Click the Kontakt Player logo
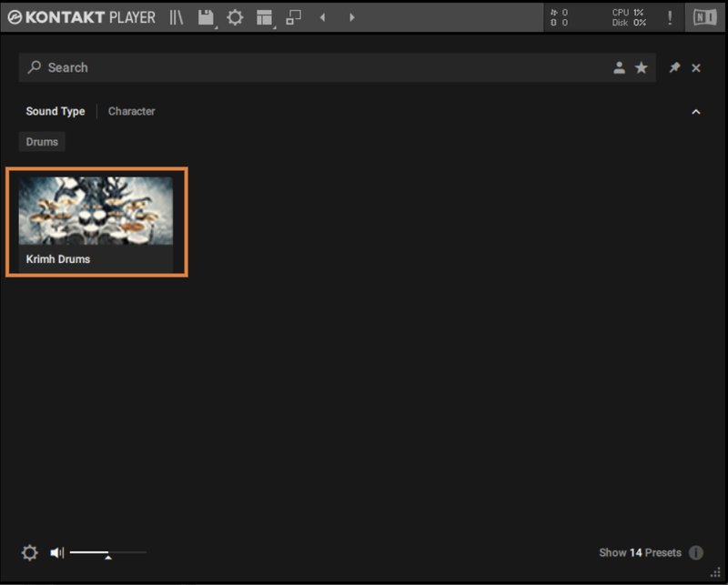The width and height of the screenshot is (728, 585). click(82, 17)
